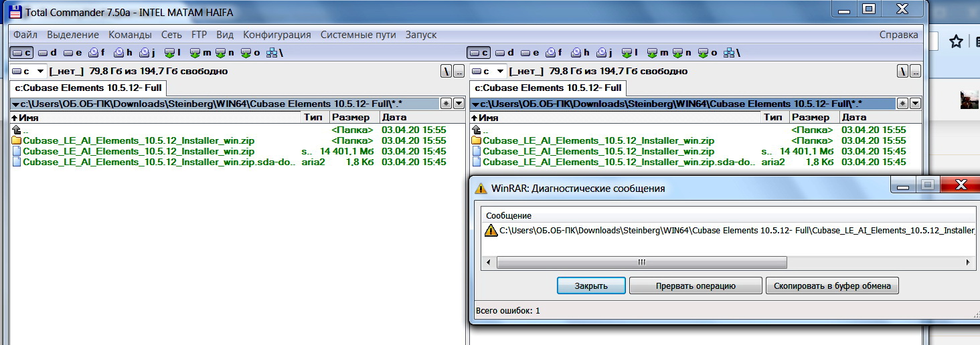Open network drive l in left drive bar

(173, 52)
